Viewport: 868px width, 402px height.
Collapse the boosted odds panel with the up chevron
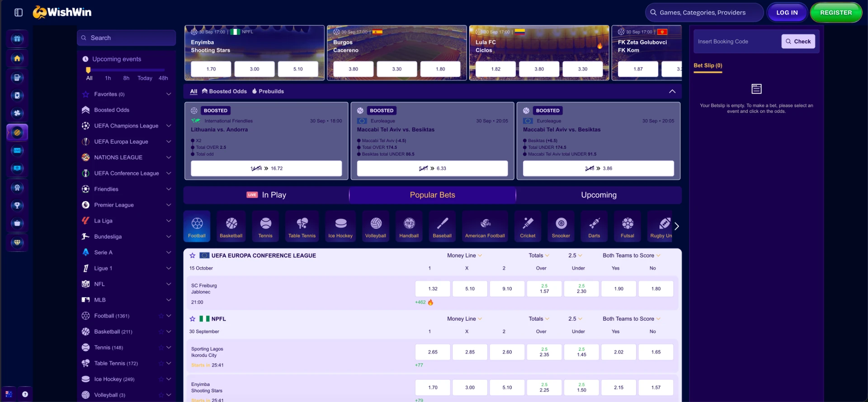coord(672,91)
